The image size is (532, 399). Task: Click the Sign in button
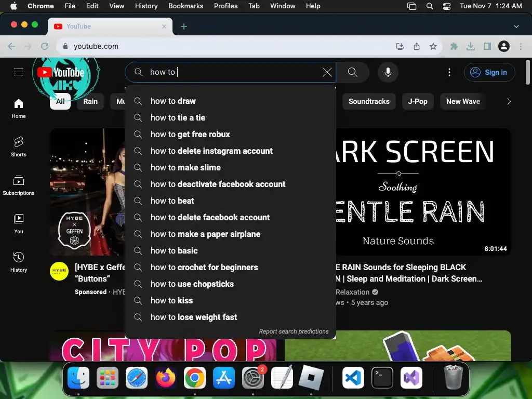pyautogui.click(x=489, y=72)
